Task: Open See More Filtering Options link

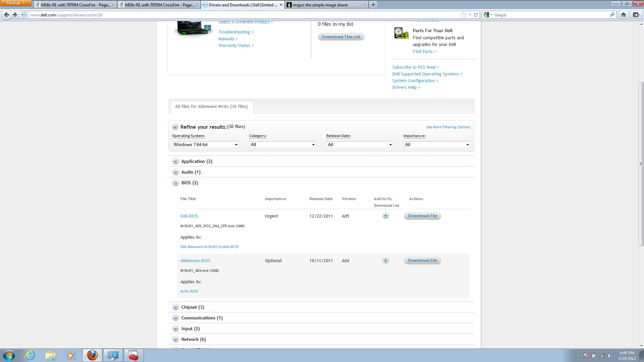Action: (x=448, y=127)
